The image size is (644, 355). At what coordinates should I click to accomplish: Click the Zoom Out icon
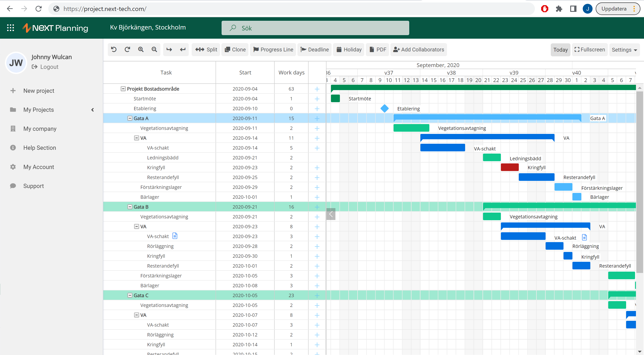click(154, 49)
